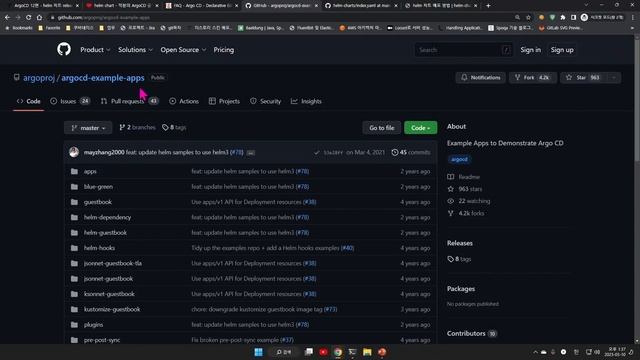Viewport: 640px width, 360px height.
Task: Expand the green Code dropdown button
Action: 420,128
